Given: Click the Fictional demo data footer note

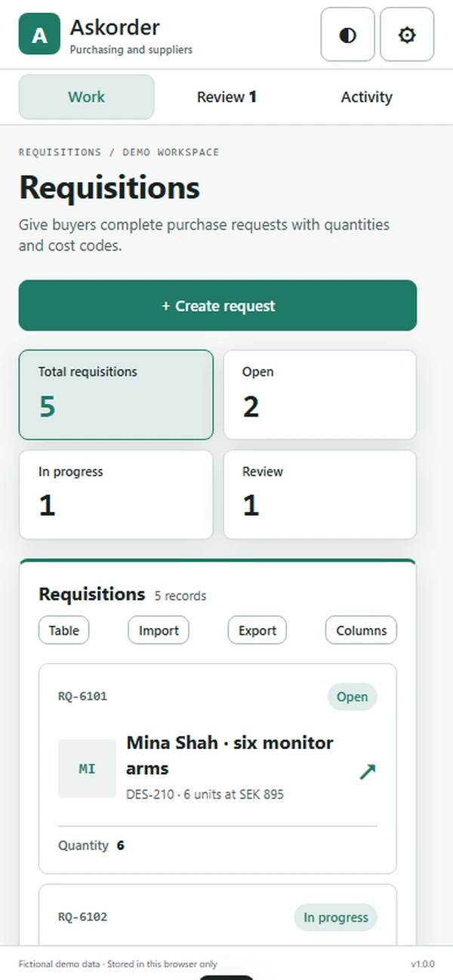Looking at the screenshot, I should click(118, 964).
